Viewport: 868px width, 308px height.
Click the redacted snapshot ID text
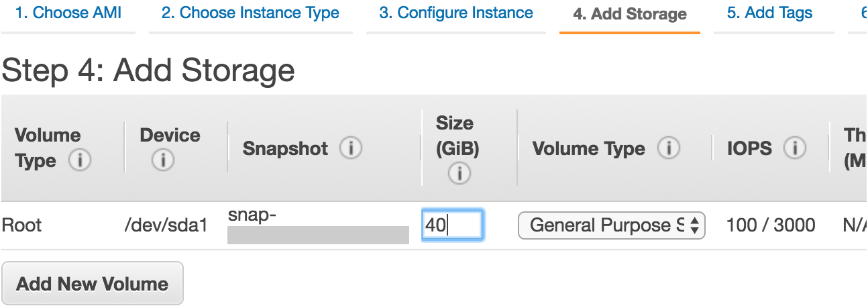(318, 226)
